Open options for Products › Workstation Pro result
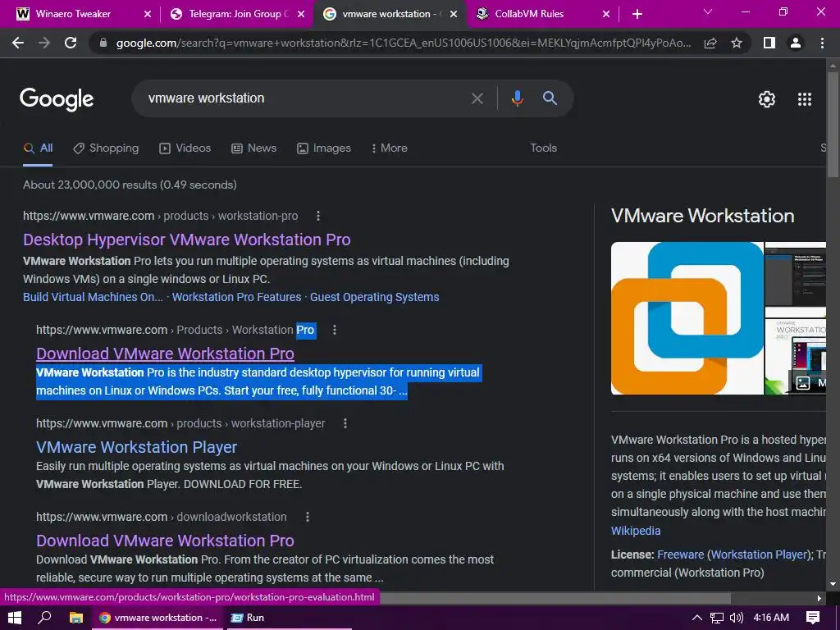This screenshot has height=630, width=840. (335, 330)
